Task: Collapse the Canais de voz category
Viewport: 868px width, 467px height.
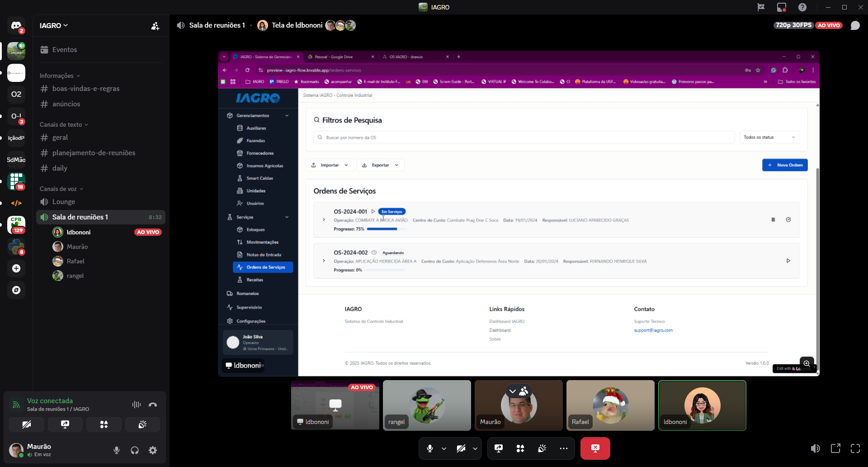Action: coord(61,189)
